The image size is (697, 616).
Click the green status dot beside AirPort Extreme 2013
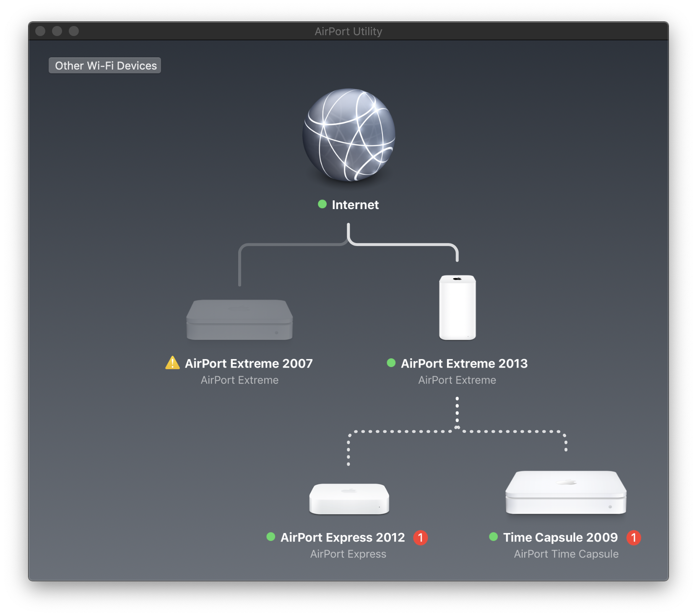point(391,362)
